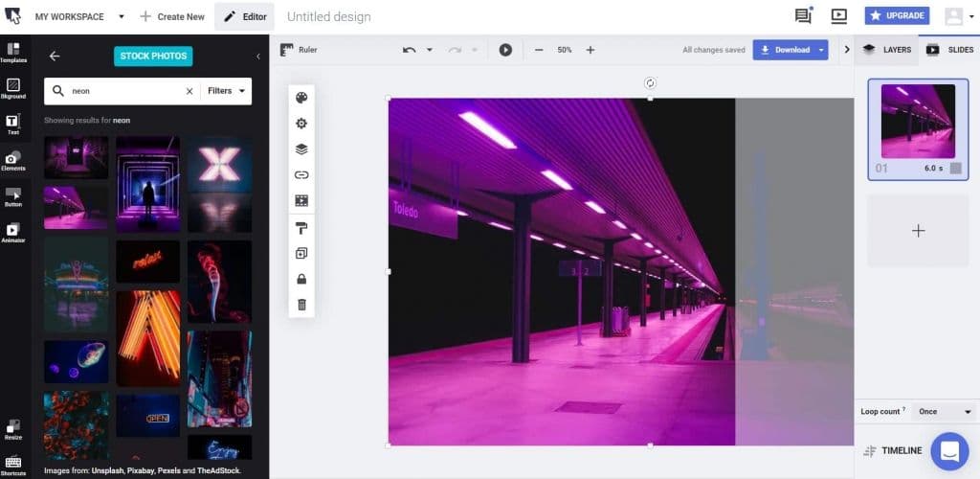Open element settings gear icon
The height and width of the screenshot is (479, 980).
coord(301,124)
